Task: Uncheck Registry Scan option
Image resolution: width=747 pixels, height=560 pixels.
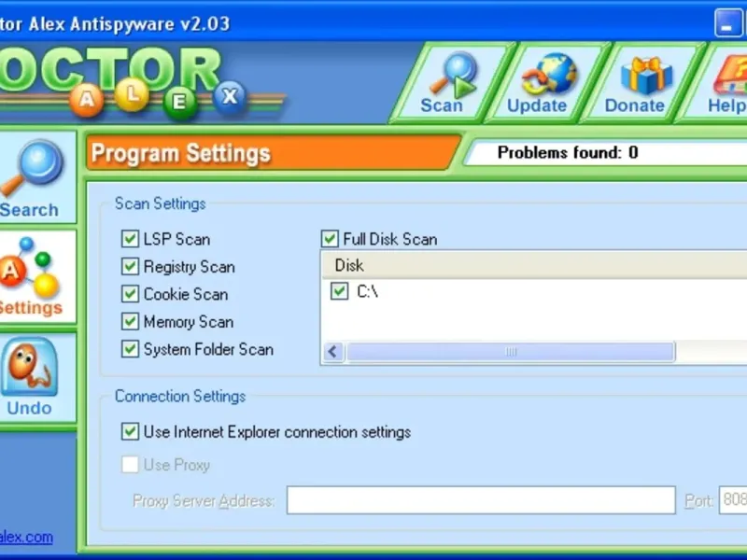Action: pyautogui.click(x=130, y=266)
